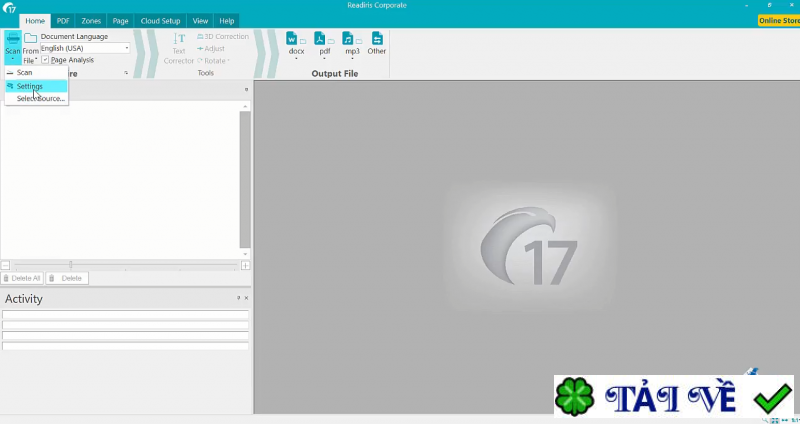Screen dimensions: 800x424
Task: Expand the docx dropdown arrow
Action: pos(296,59)
